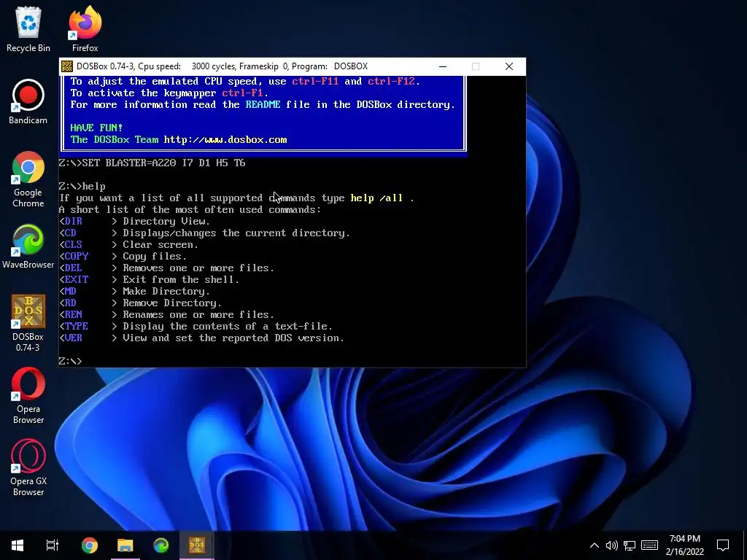Open File Explorer from the taskbar
The height and width of the screenshot is (560, 747).
pyautogui.click(x=125, y=545)
